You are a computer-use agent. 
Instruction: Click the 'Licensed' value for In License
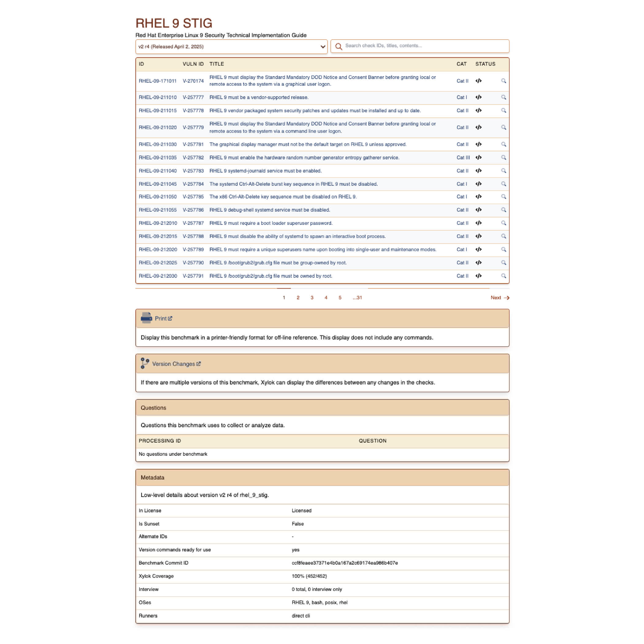click(301, 510)
